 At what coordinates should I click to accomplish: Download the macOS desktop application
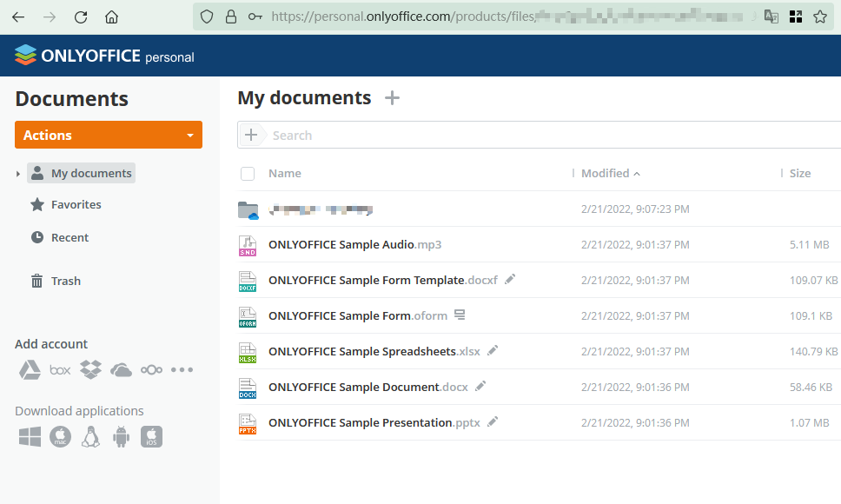click(60, 436)
